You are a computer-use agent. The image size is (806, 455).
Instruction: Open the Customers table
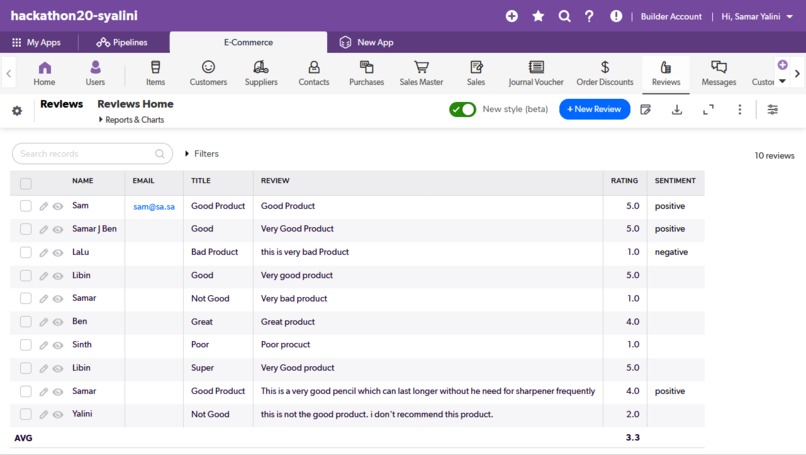208,73
